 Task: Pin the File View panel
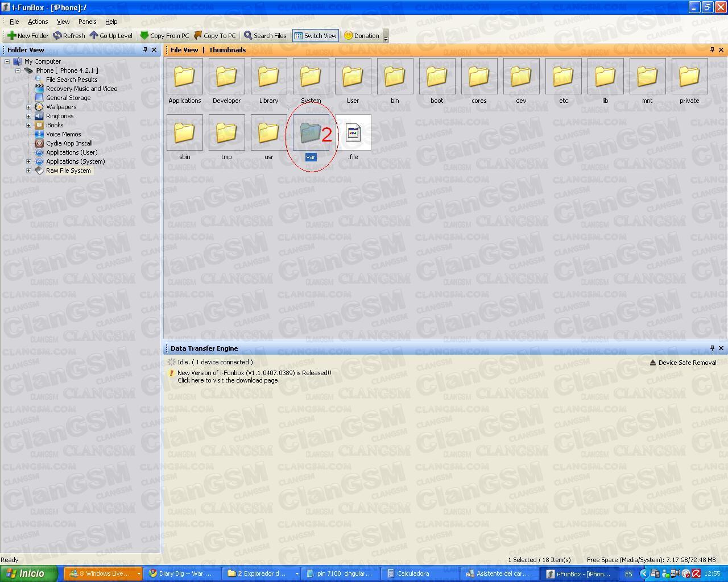click(712, 50)
